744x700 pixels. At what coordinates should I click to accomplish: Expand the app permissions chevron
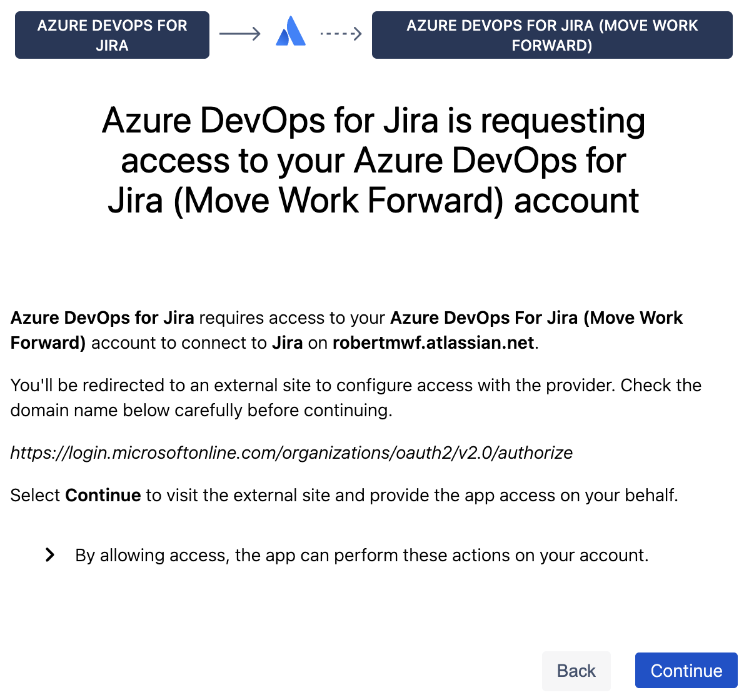(x=49, y=555)
